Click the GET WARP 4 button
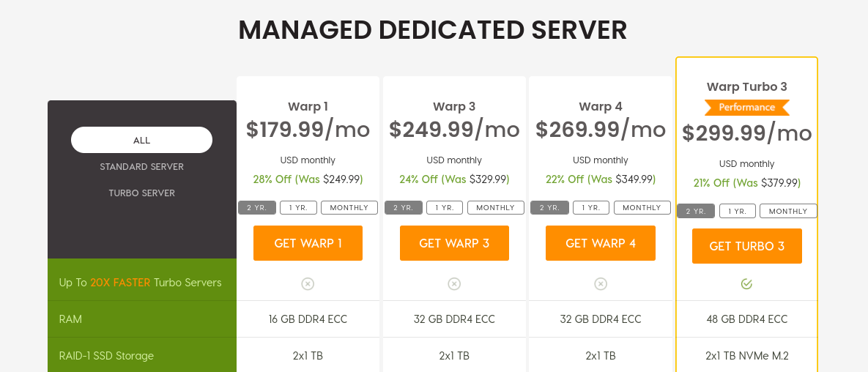The height and width of the screenshot is (372, 868). (601, 243)
